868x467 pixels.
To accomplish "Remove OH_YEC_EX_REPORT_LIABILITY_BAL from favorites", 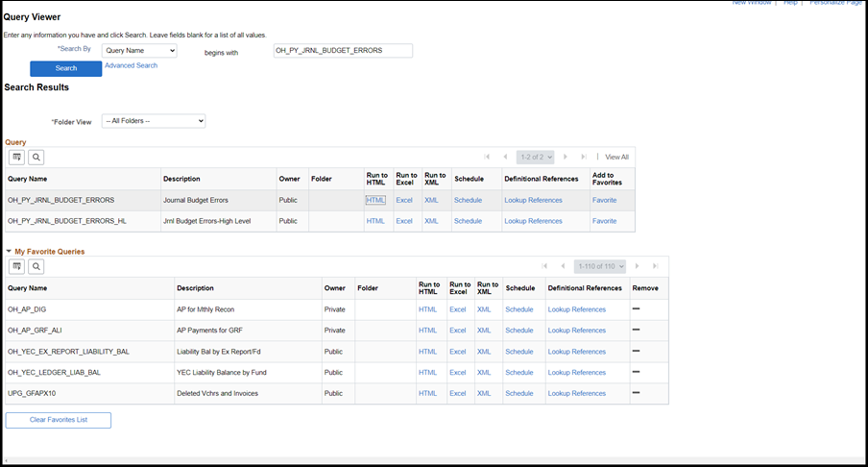I will tap(636, 351).
